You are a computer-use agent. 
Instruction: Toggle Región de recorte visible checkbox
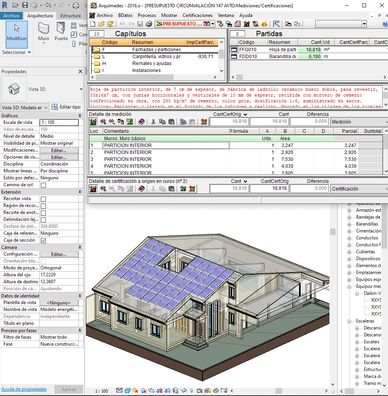click(43, 206)
